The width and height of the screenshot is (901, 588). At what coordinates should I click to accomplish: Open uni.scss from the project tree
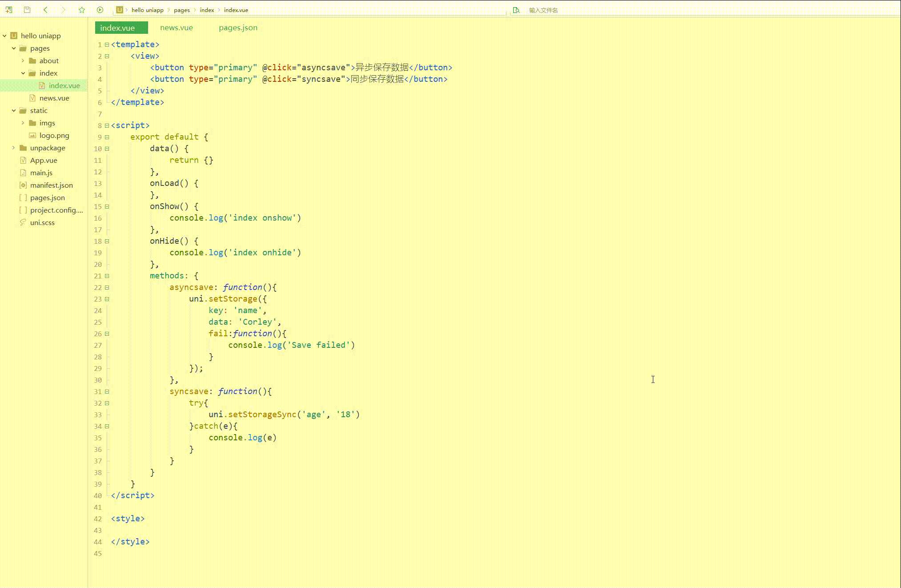click(44, 222)
